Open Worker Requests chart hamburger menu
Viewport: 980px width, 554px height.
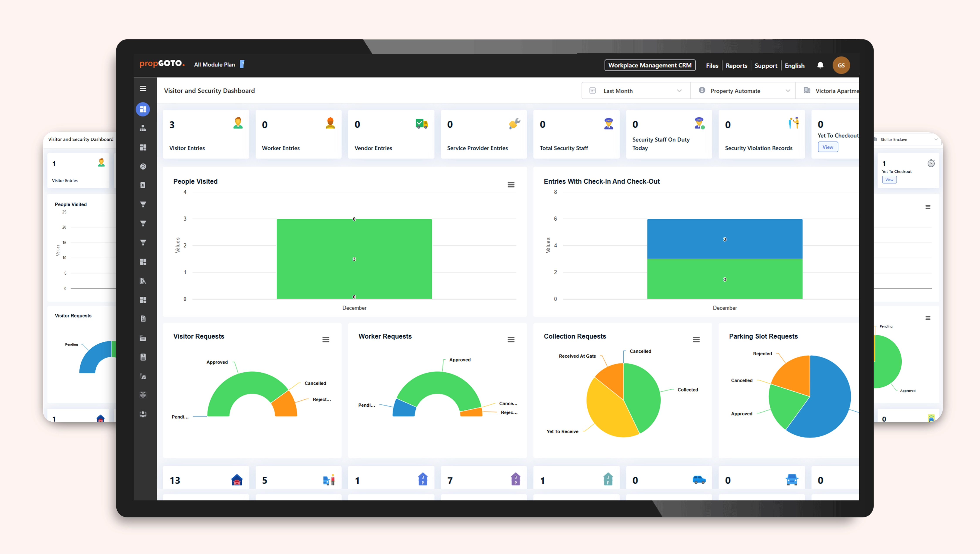coord(511,340)
